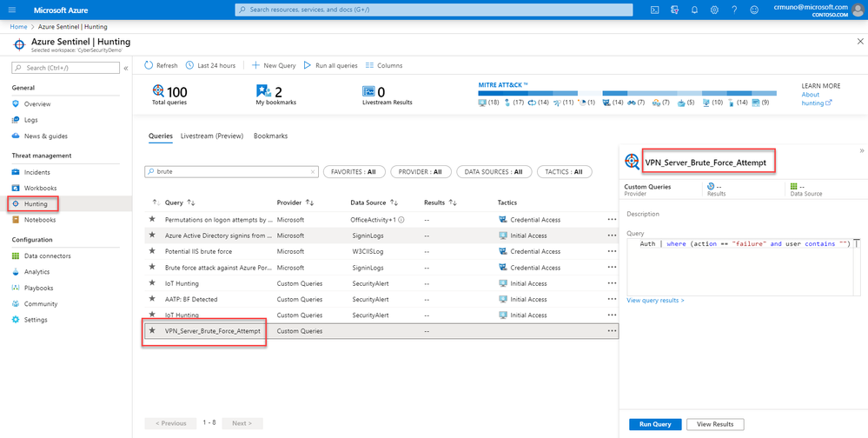
Task: Open the About hunting link
Action: pos(817,98)
